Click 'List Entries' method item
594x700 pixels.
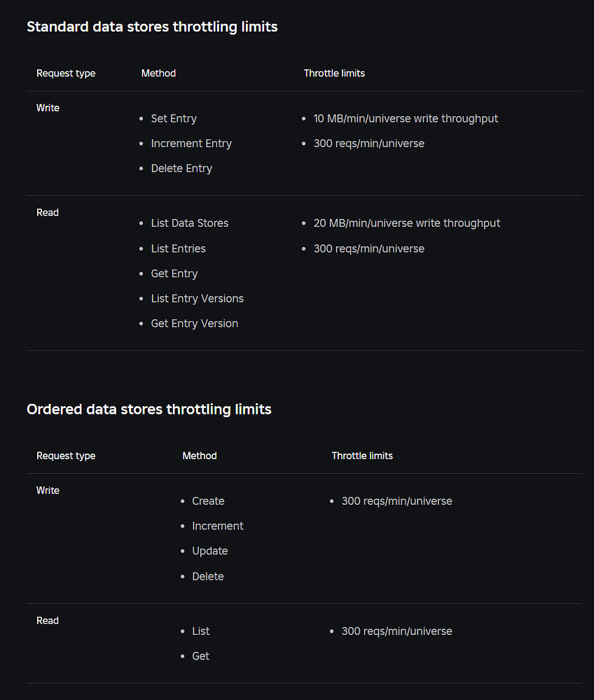coord(178,248)
